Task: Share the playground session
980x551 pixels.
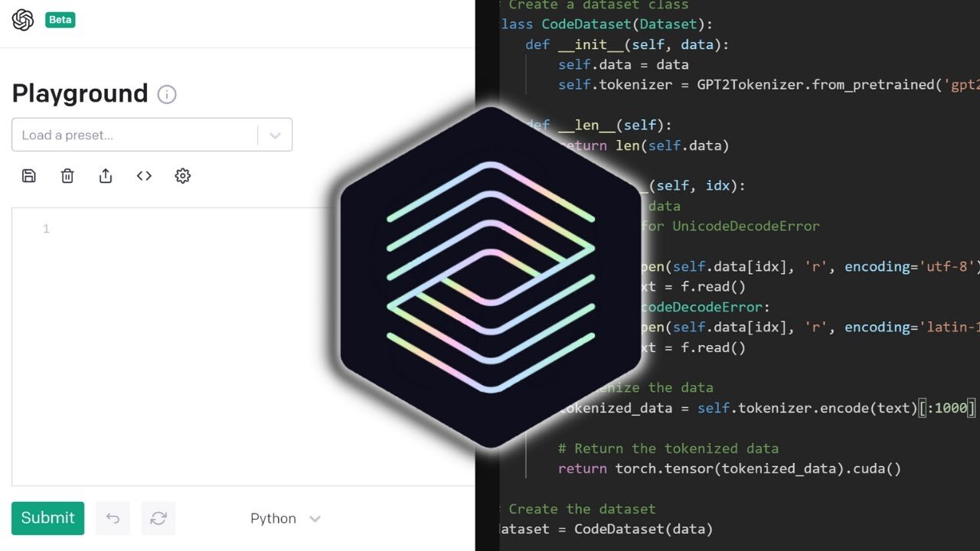Action: [x=106, y=175]
